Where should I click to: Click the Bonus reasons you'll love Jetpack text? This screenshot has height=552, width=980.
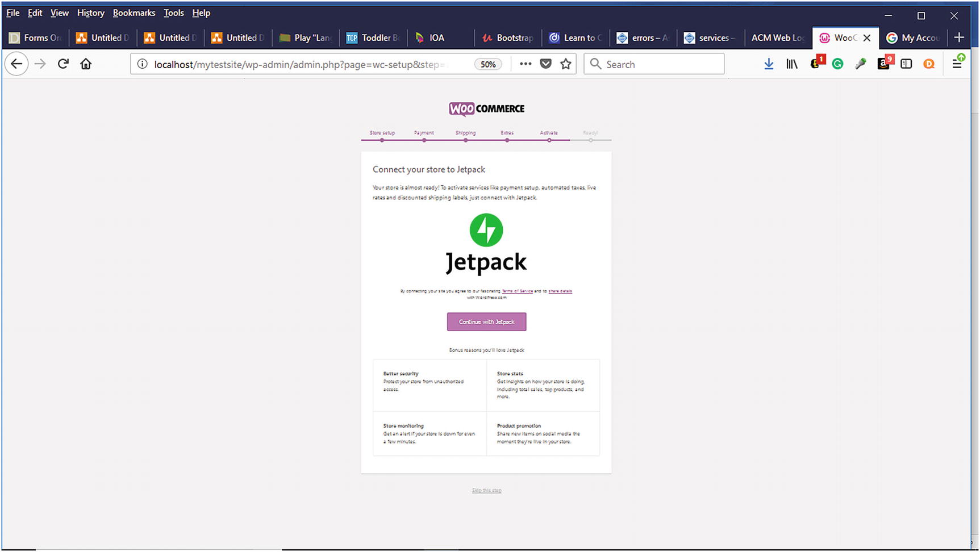[486, 350]
